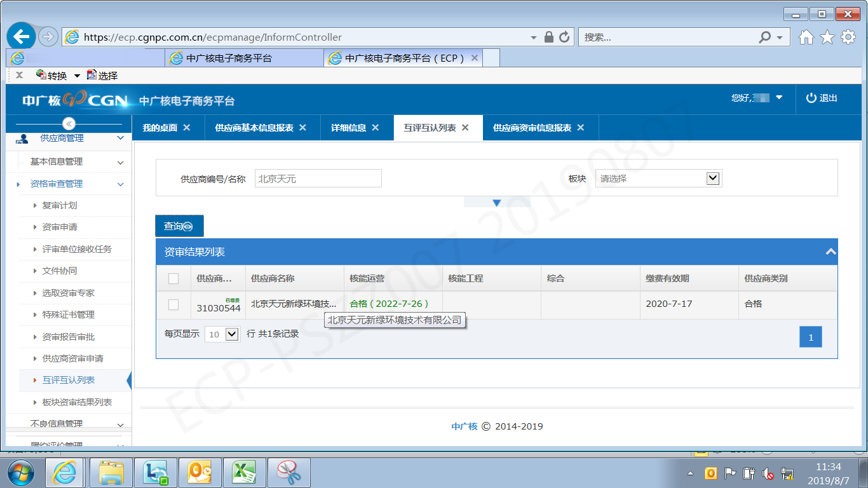Tick the header select-all checkbox in 资审结果列表
This screenshot has width=868, height=488.
click(173, 278)
